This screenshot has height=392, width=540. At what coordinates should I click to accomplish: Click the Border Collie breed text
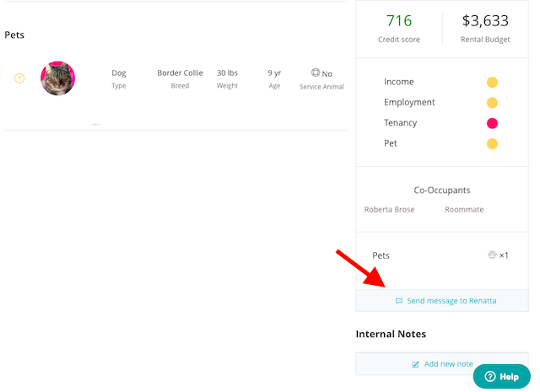[181, 73]
